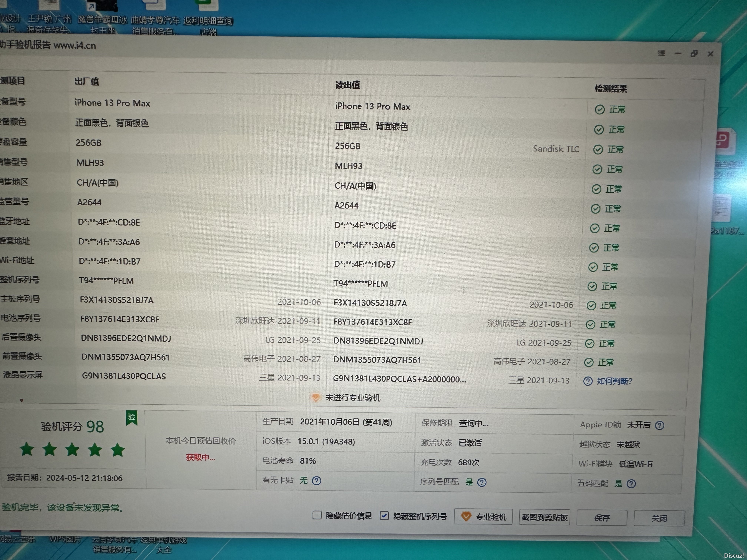Viewport: 747px width, 560px height.
Task: Open the report window menu list icon
Action: 661,53
